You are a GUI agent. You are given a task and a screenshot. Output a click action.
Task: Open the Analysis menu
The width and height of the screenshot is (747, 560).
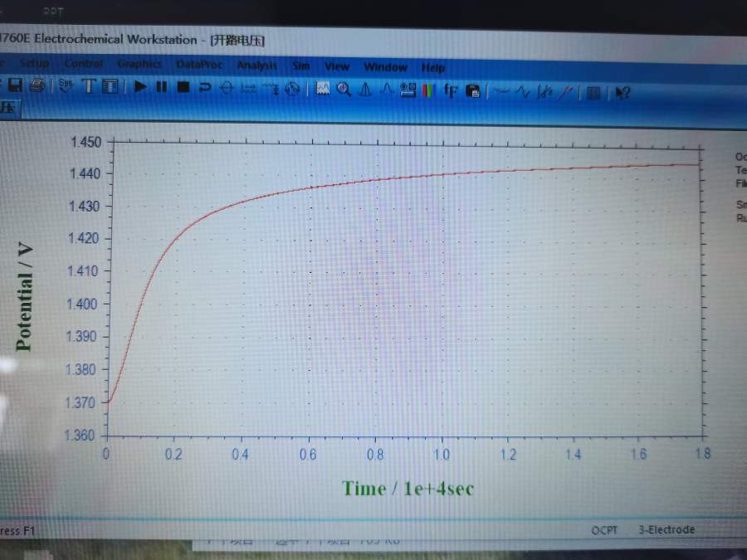(257, 66)
